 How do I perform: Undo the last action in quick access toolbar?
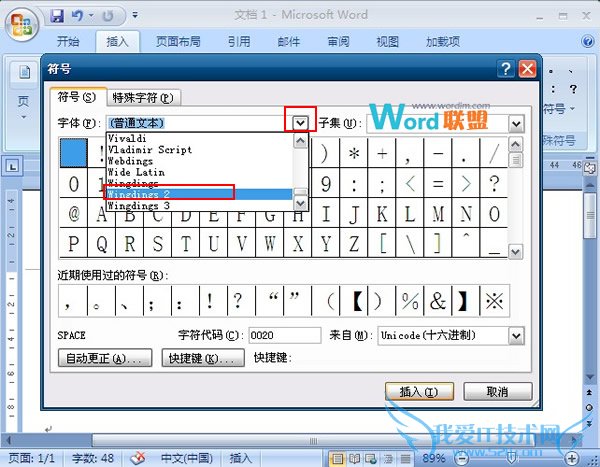[77, 16]
